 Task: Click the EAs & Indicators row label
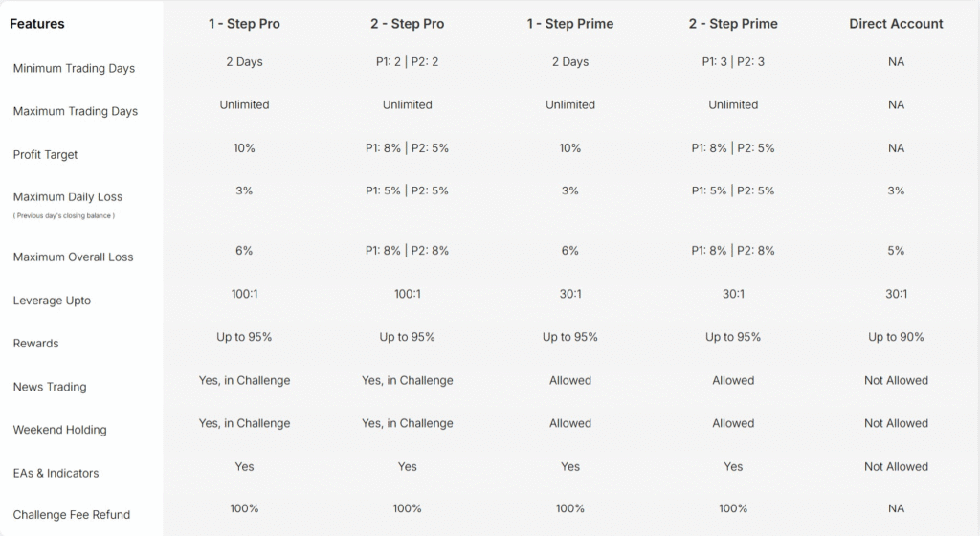[x=56, y=473]
